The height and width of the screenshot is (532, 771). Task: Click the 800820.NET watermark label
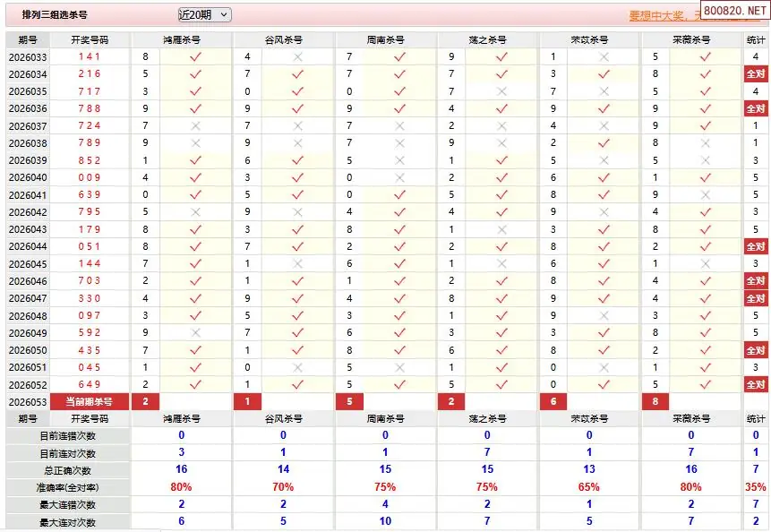coord(733,11)
